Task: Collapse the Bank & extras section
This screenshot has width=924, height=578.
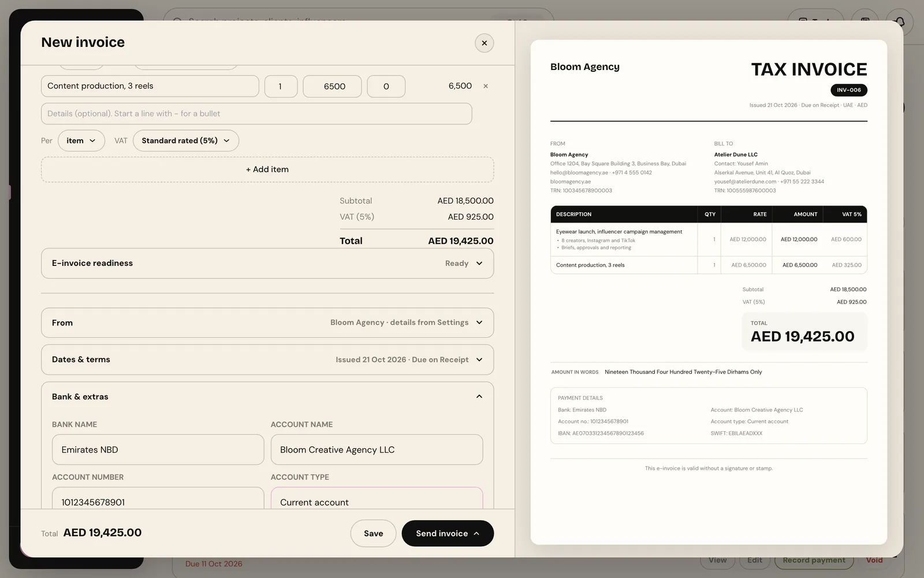Action: (x=267, y=397)
